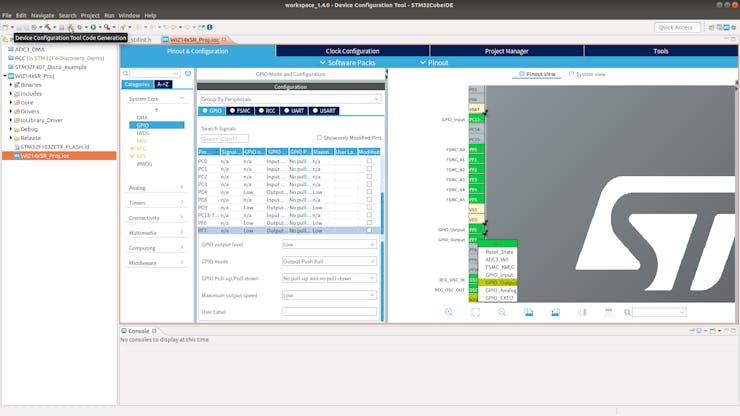Image resolution: width=740 pixels, height=416 pixels.
Task: Switch to A->Z list view
Action: [163, 84]
